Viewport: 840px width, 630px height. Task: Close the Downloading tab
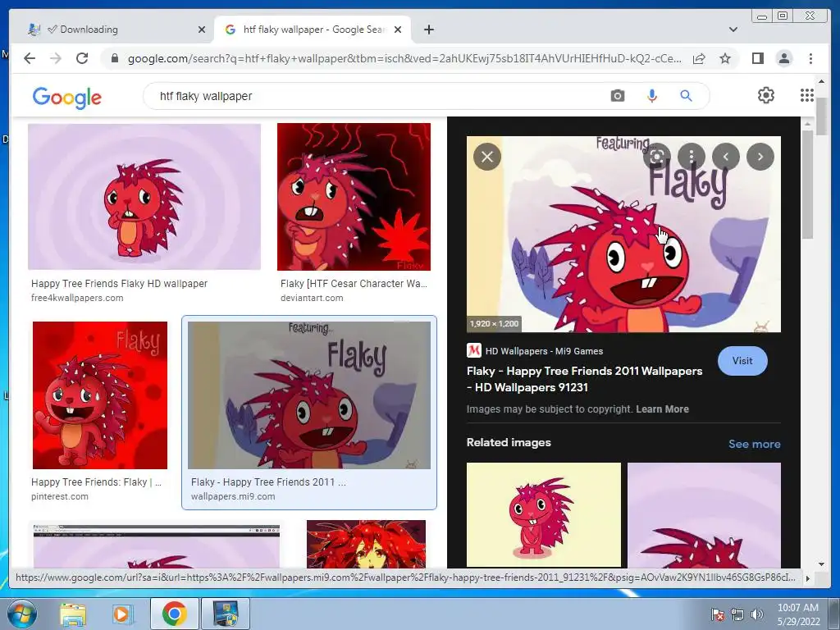click(202, 30)
